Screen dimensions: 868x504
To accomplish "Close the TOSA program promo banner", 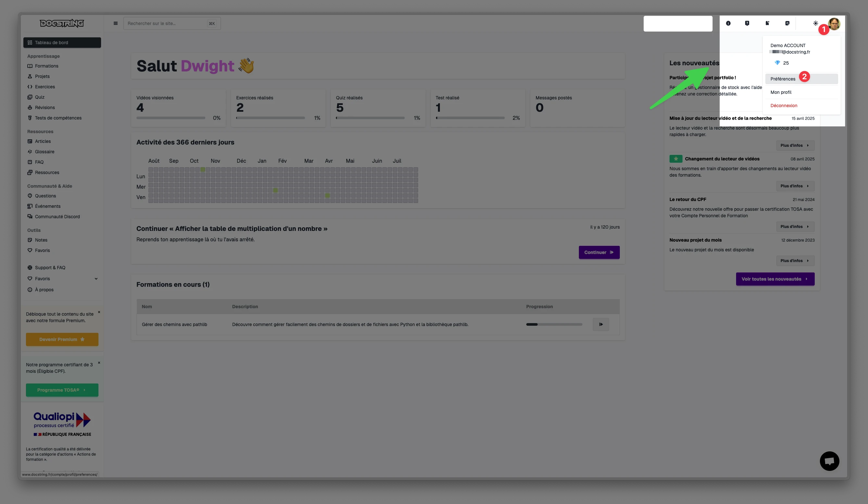I will coord(99,362).
